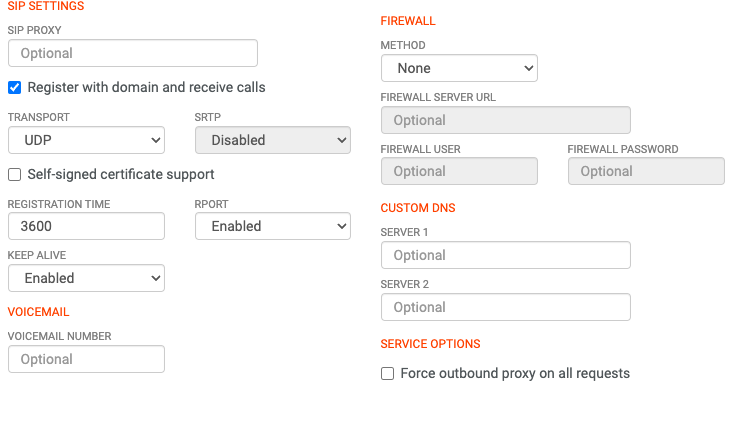The height and width of the screenshot is (434, 735).
Task: Click the Custom DNS section heading
Action: click(418, 208)
